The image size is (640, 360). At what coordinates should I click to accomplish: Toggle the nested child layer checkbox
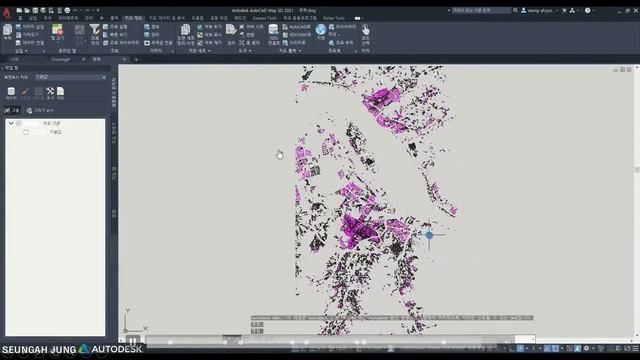(x=26, y=132)
